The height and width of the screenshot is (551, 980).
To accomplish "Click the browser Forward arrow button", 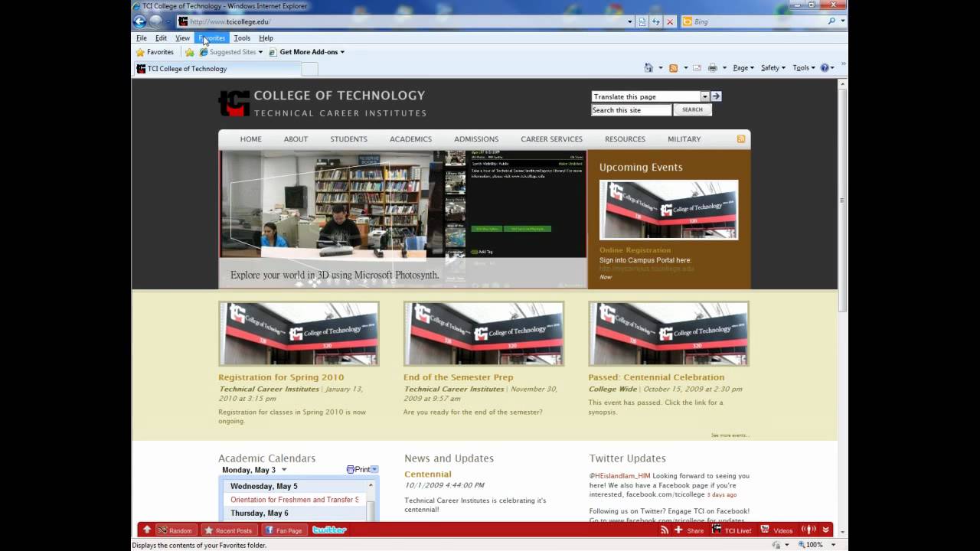I will point(155,21).
